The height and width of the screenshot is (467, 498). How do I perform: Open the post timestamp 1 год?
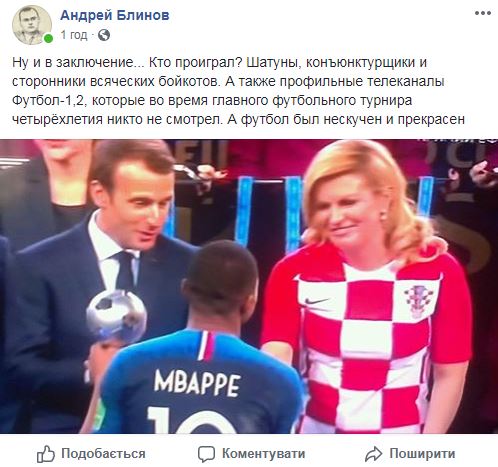(x=74, y=35)
